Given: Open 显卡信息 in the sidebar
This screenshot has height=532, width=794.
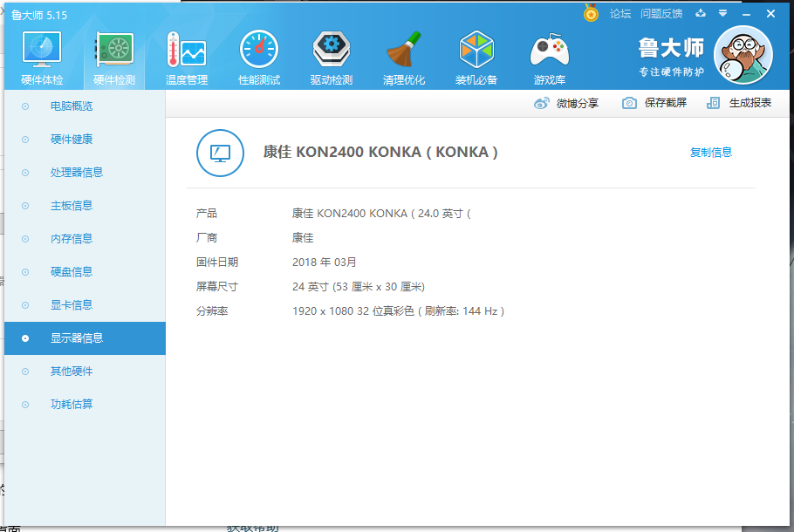Looking at the screenshot, I should point(72,305).
